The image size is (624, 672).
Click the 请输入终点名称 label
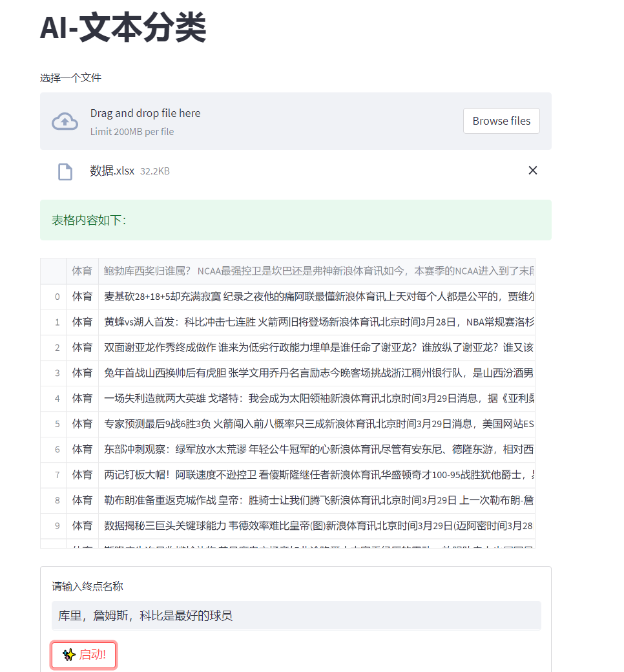tap(87, 586)
